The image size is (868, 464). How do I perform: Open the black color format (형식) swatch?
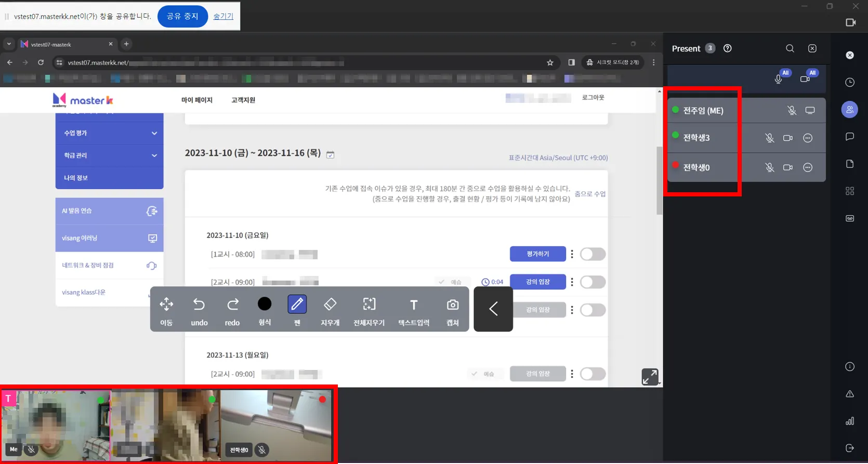click(x=265, y=304)
